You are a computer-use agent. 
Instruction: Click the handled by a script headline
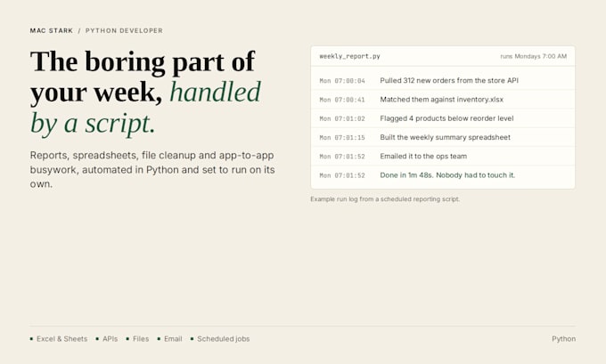tap(145, 108)
